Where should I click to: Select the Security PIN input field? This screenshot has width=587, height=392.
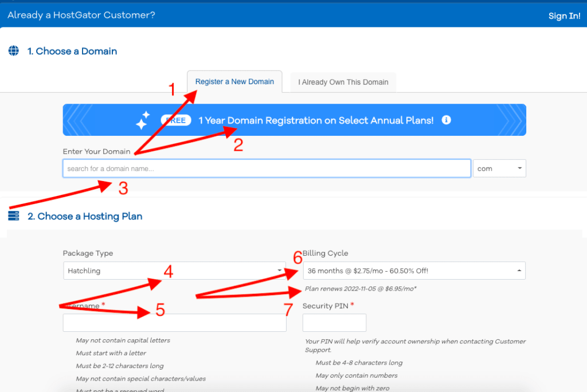pyautogui.click(x=334, y=323)
